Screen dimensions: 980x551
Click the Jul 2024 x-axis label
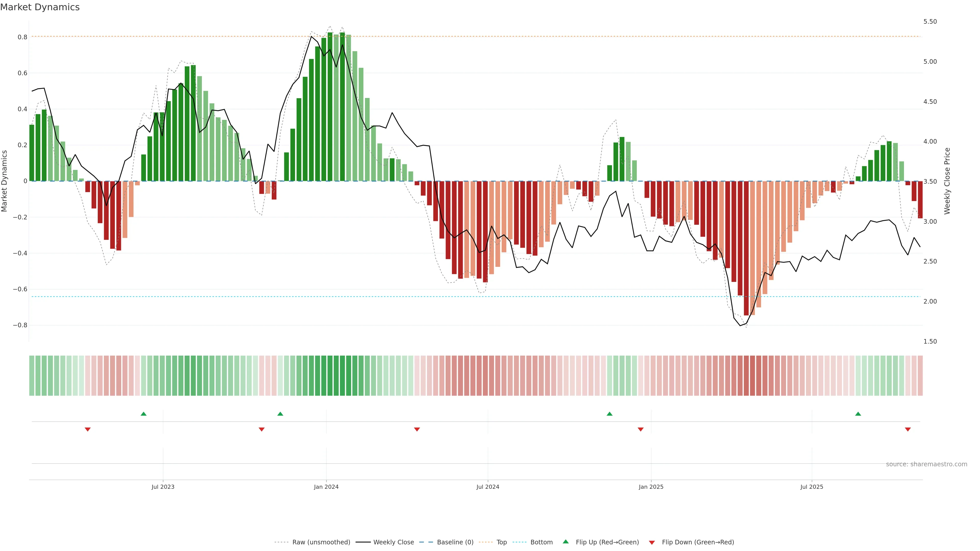[488, 487]
